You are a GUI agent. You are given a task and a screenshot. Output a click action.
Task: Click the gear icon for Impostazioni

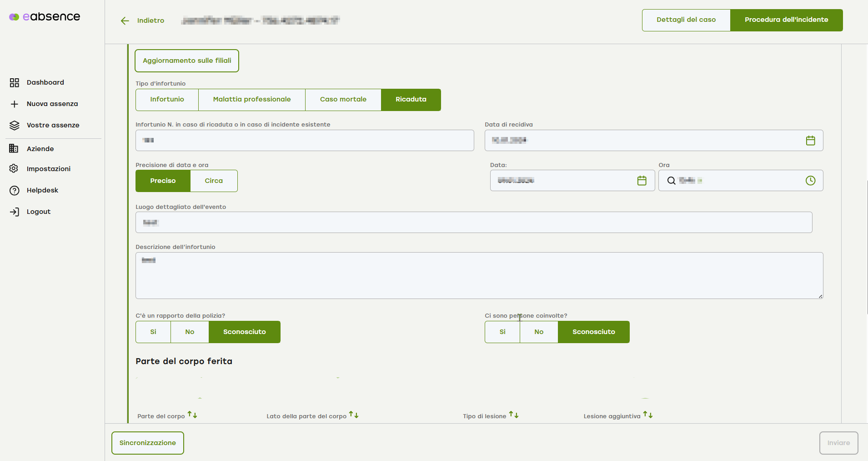pos(14,168)
